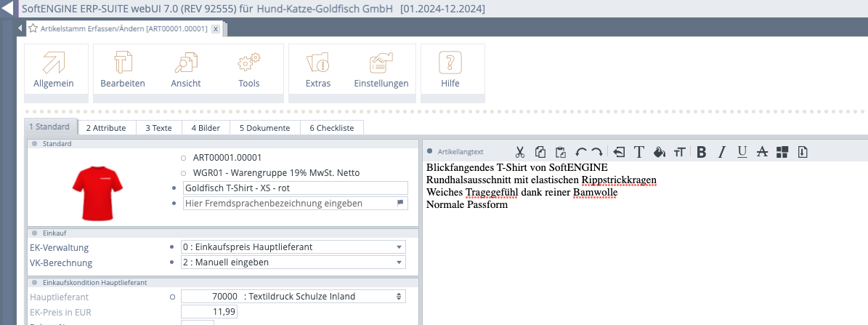Switch to the 4 Bilder tab
This screenshot has height=325, width=868.
206,128
